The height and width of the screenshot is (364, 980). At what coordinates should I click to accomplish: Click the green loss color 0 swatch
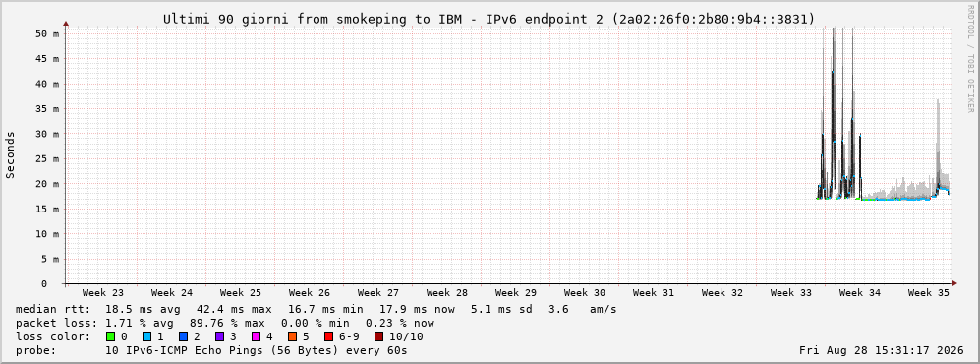(111, 336)
